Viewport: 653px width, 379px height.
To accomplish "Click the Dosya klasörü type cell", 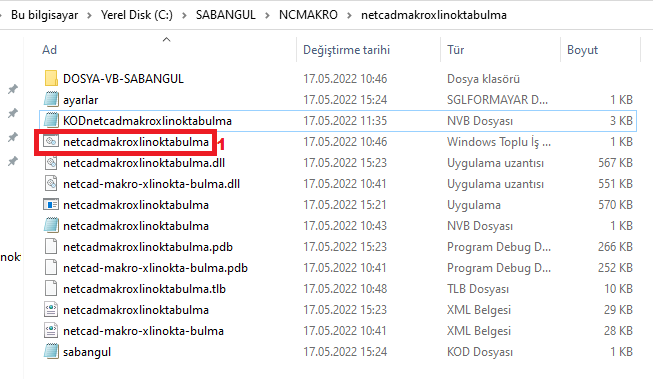I will (x=484, y=79).
